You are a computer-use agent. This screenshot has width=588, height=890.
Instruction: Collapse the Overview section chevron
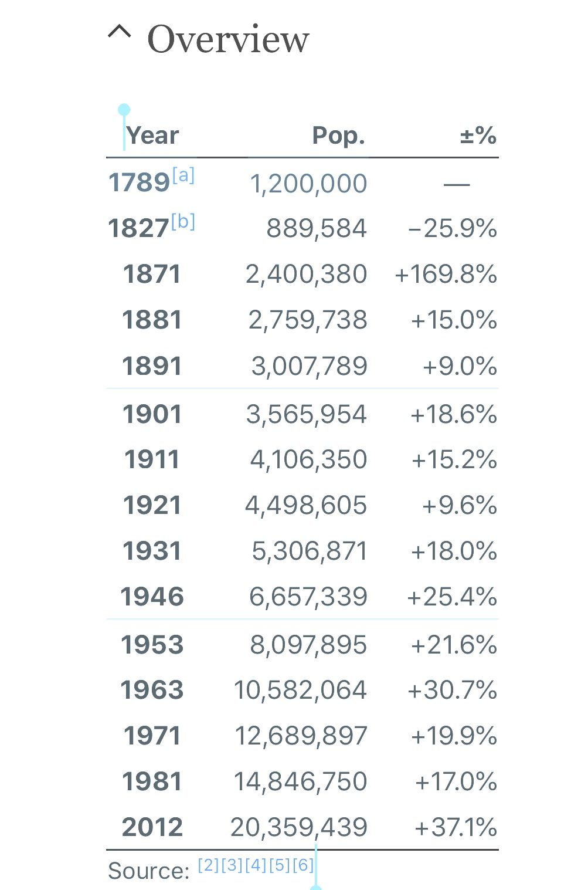point(120,32)
